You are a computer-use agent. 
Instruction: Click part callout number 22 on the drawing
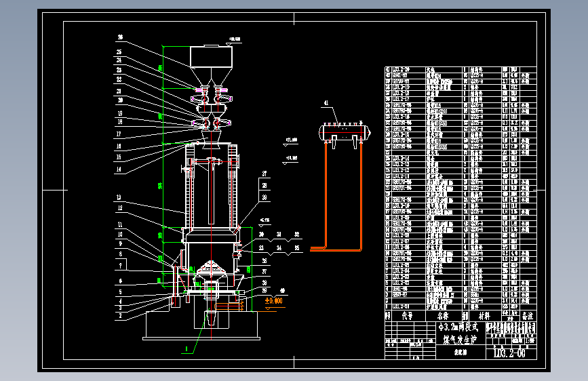click(119, 79)
